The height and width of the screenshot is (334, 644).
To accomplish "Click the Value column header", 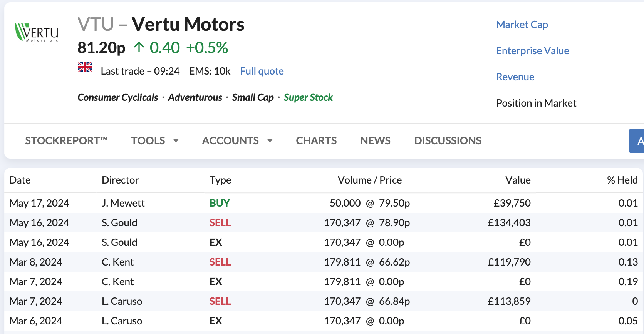I will tap(518, 180).
